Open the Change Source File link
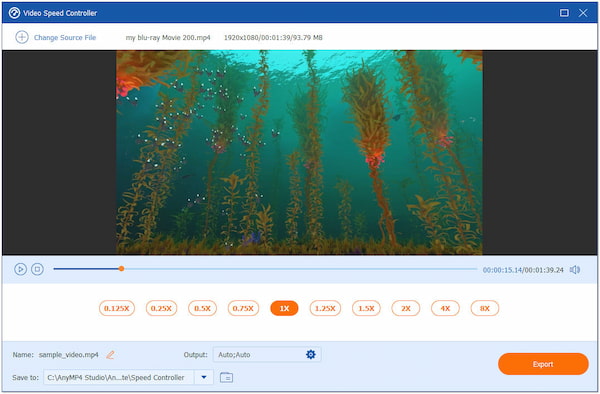Viewport: 600px width, 394px height. point(65,37)
